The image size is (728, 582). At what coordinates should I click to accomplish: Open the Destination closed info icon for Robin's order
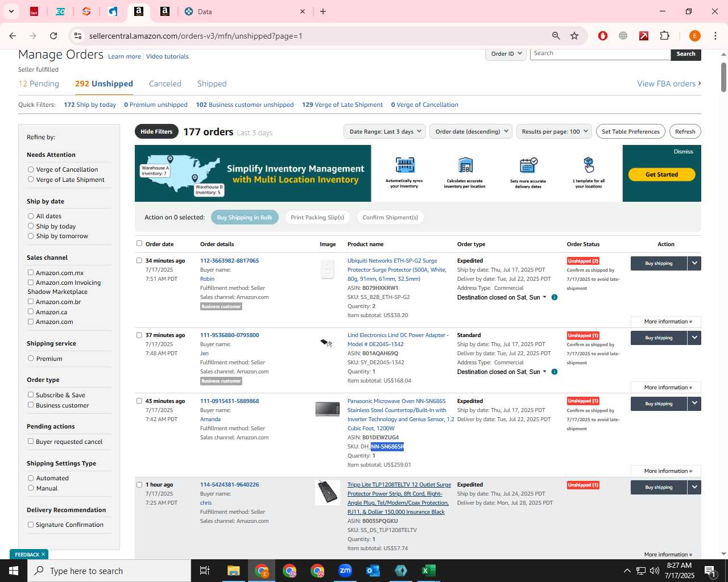(555, 297)
